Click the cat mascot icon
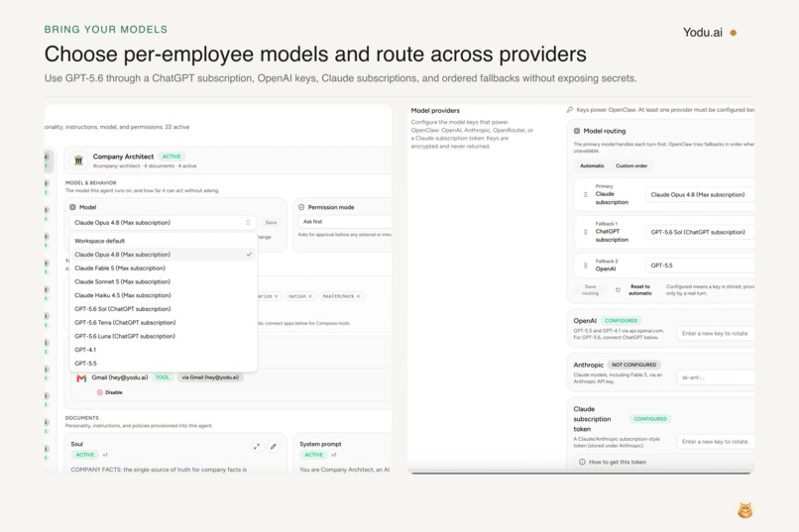 pos(745,510)
